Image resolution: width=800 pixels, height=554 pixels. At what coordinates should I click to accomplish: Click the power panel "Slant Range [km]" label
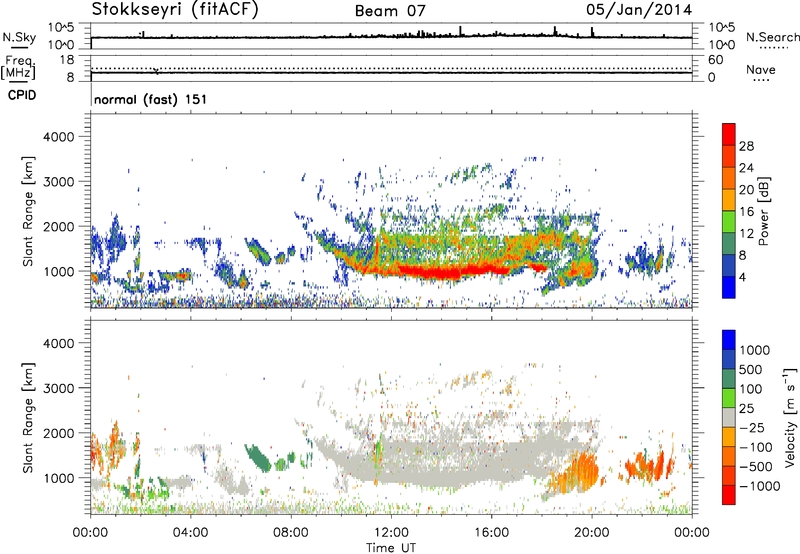(28, 211)
